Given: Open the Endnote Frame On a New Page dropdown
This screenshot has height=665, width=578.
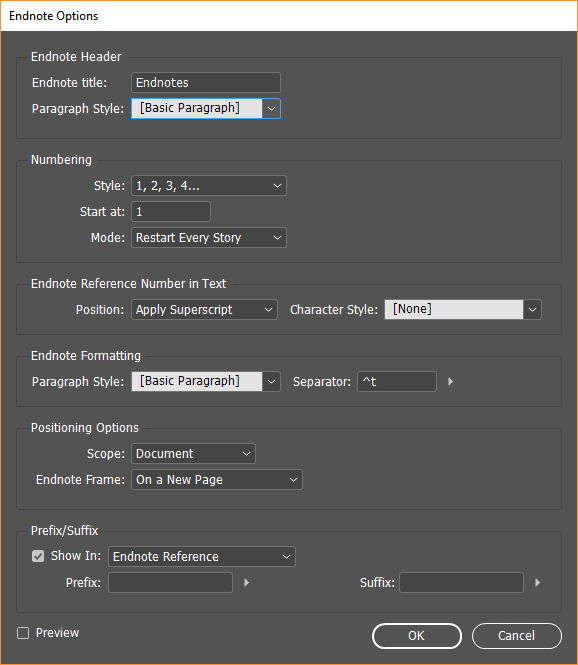Looking at the screenshot, I should tap(217, 480).
